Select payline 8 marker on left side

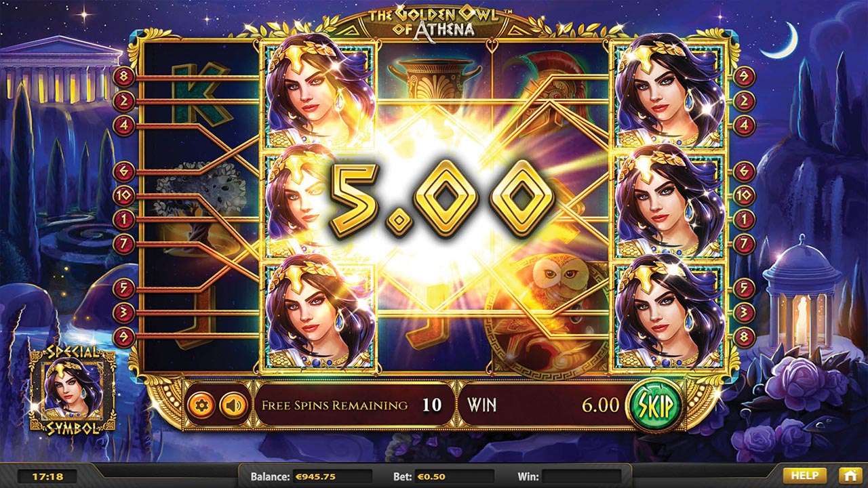coord(123,77)
